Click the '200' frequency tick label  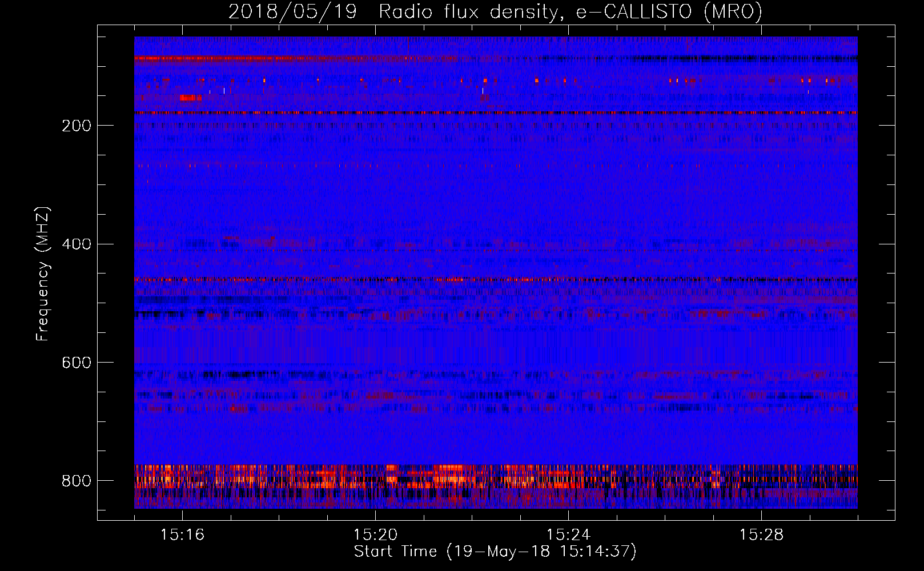click(77, 126)
